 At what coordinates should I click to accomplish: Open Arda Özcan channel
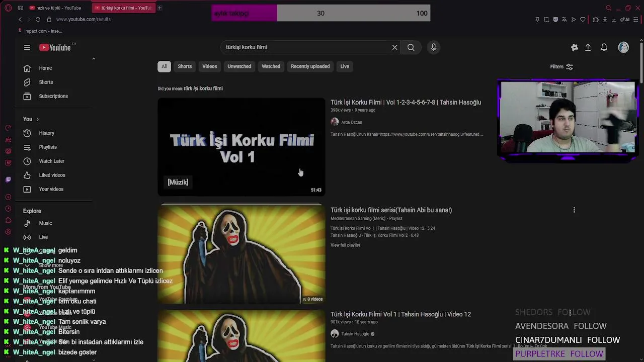(352, 122)
